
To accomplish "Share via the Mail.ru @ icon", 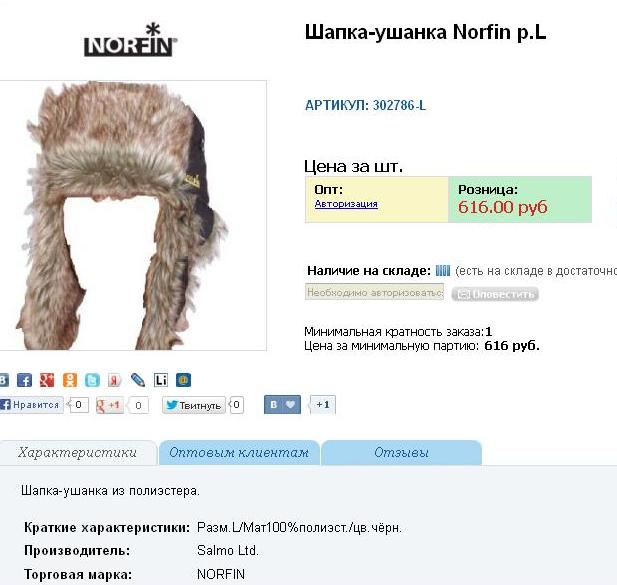I will (183, 380).
